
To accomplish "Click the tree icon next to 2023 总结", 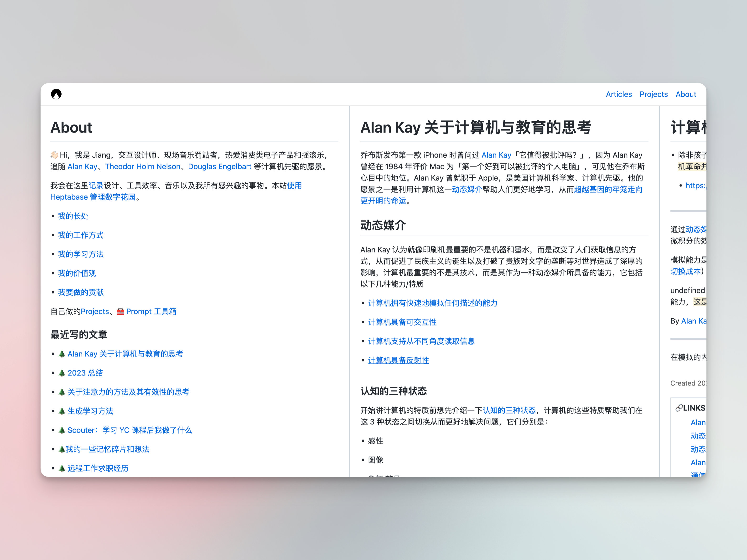I will (x=62, y=373).
